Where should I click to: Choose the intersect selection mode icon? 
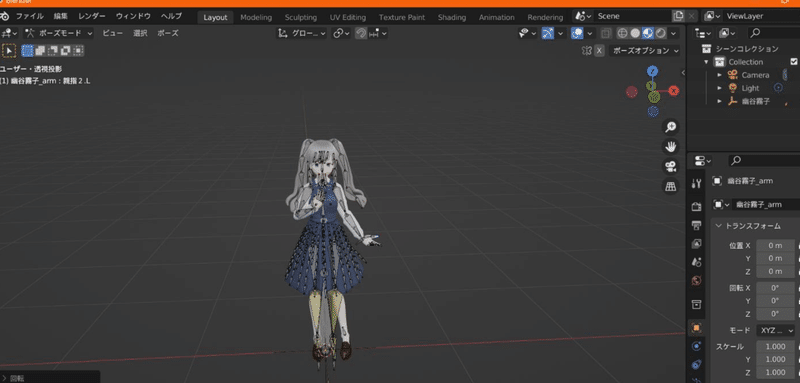(x=78, y=50)
